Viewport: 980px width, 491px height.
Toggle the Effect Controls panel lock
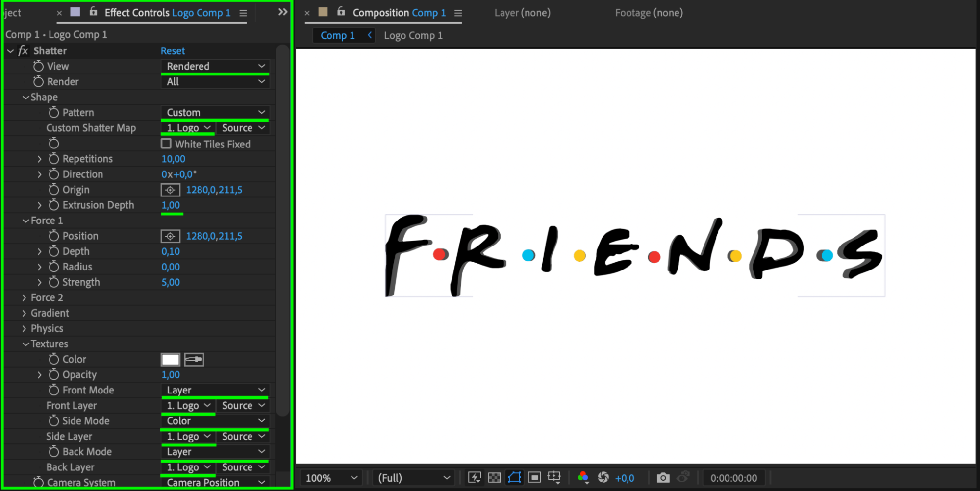point(93,11)
